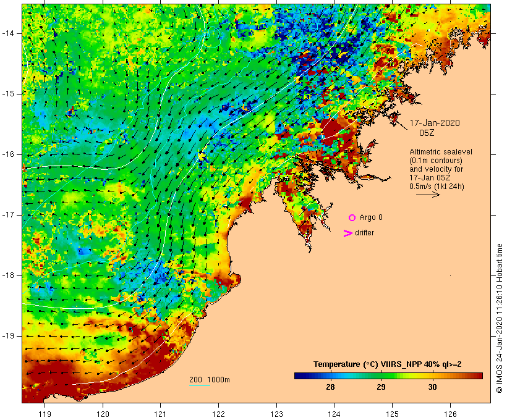Click the 0.5m/s velocity scale arrow
Screen dimensions: 507x420
click(x=428, y=195)
